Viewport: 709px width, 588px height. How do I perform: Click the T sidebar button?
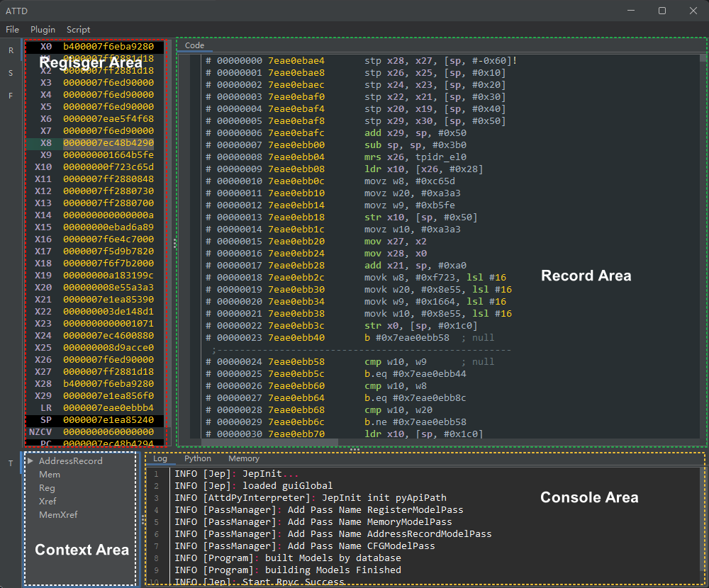[x=11, y=463]
